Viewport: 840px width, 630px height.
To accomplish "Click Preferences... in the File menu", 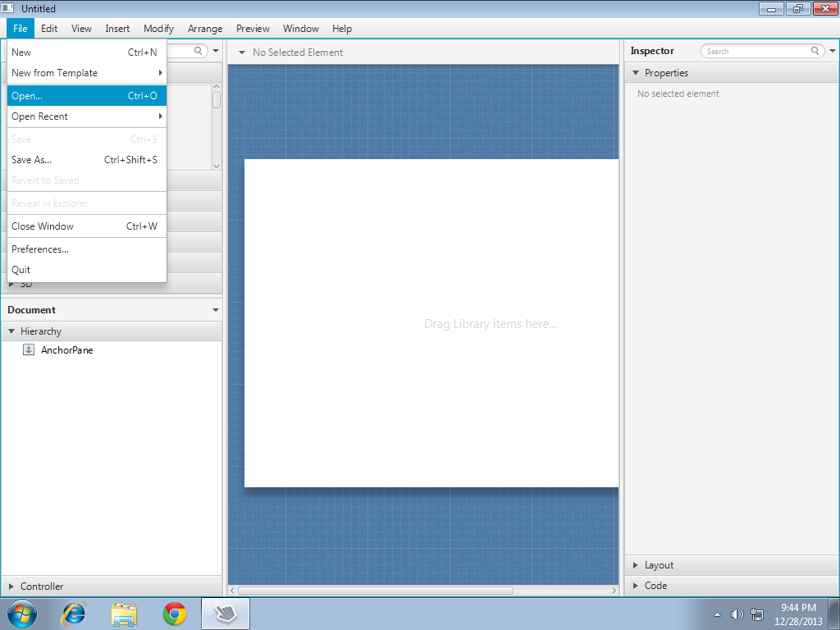I will tap(40, 249).
